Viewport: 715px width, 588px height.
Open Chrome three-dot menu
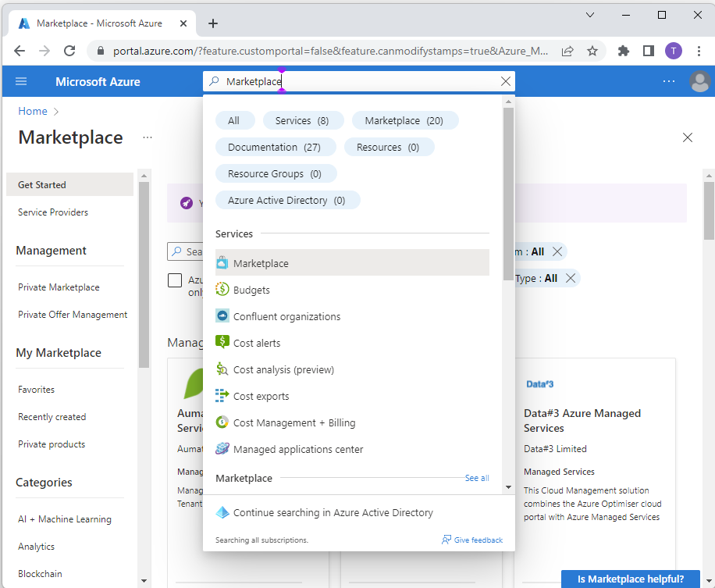point(698,51)
